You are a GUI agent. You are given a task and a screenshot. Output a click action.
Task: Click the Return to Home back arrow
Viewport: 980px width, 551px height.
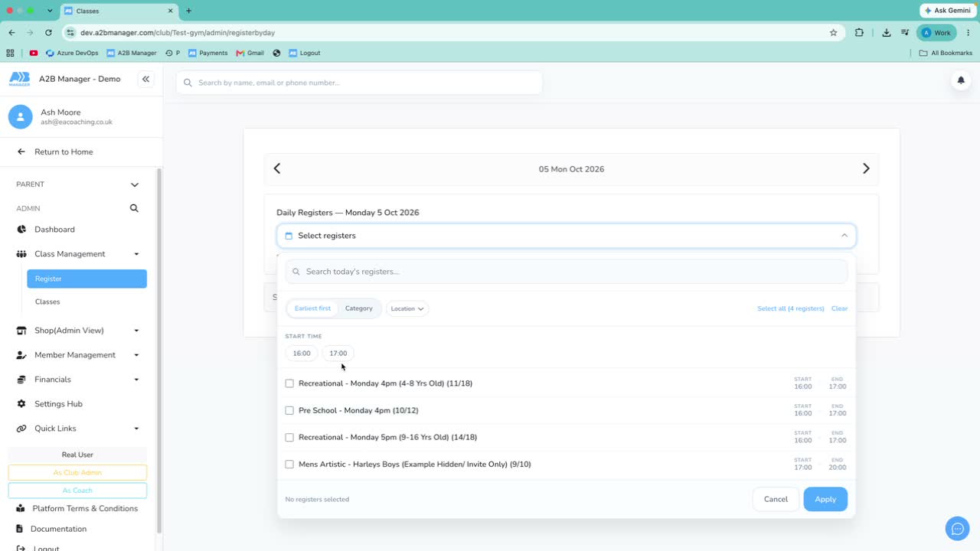tap(21, 152)
